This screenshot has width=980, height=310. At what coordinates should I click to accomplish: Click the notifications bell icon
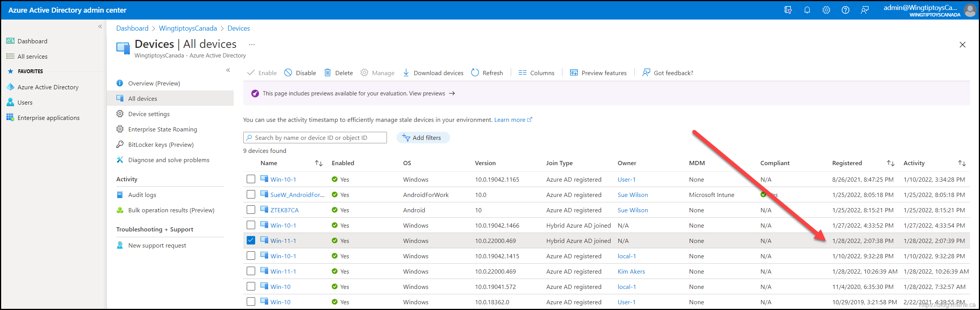click(x=807, y=10)
